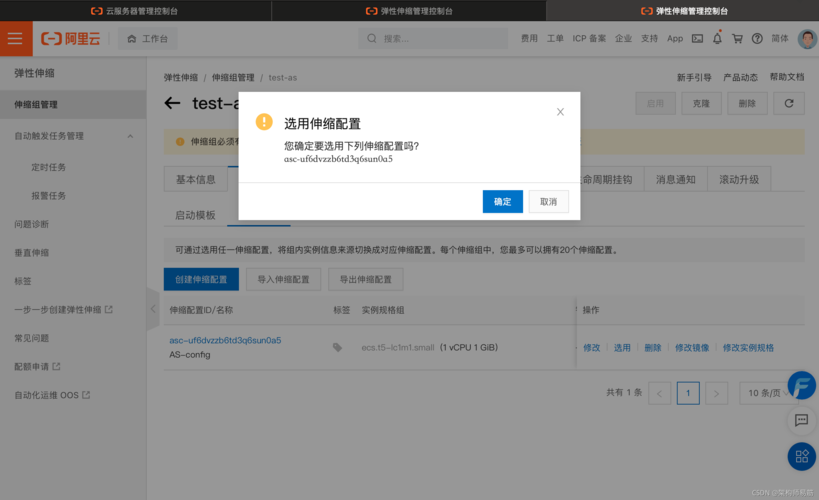Open the help question mark icon

757,39
